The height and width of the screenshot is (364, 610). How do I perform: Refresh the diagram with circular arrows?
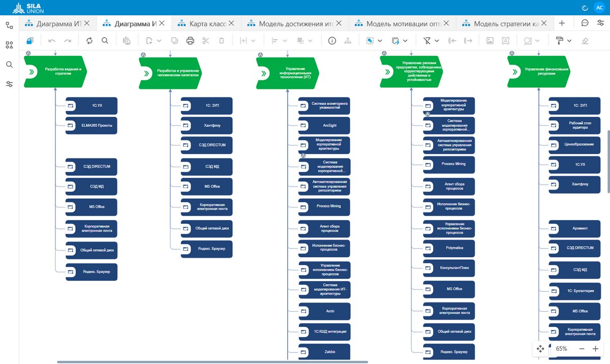pyautogui.click(x=89, y=41)
